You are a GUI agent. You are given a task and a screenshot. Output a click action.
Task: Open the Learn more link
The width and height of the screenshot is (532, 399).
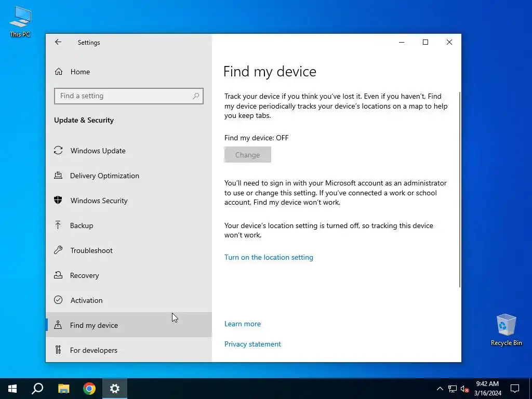point(243,324)
